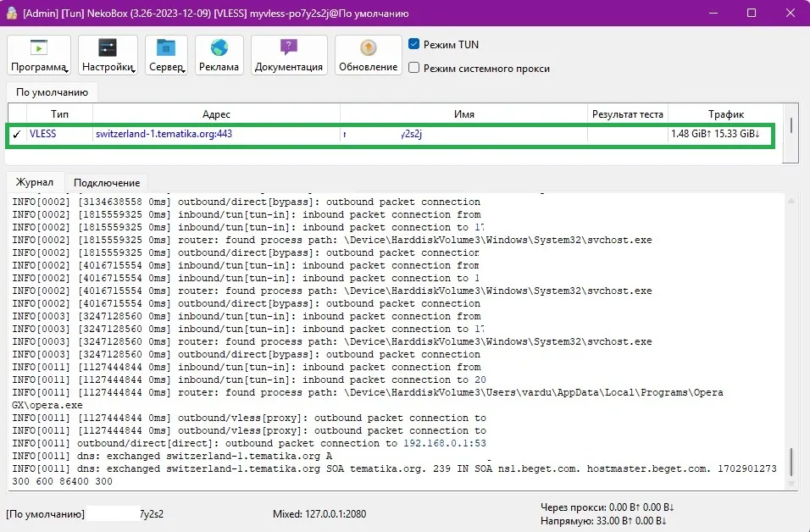Open the Настройки settings toolbar button
Viewport: 810px width, 532px height.
point(108,56)
